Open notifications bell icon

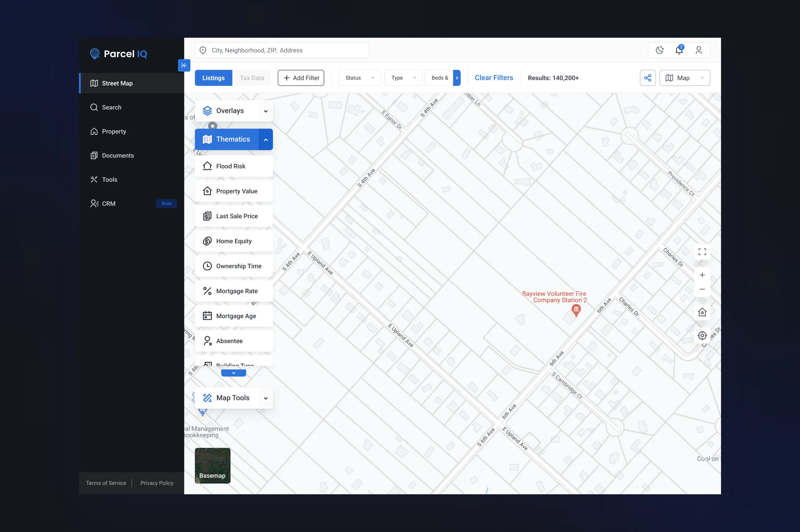(x=679, y=50)
